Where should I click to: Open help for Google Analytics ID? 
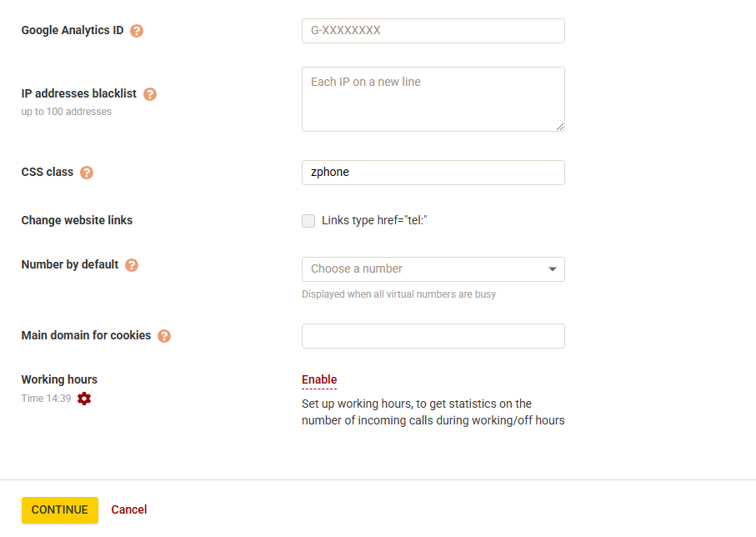click(x=137, y=31)
